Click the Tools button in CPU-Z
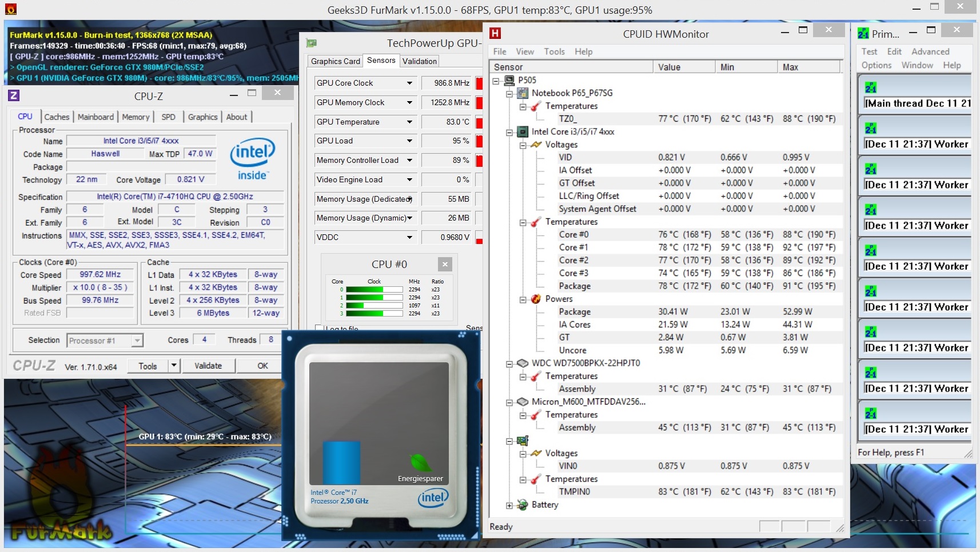 click(148, 366)
